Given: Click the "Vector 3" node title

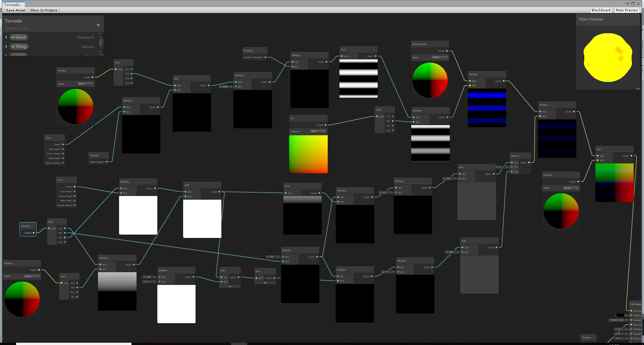Looking at the screenshot, I should click(x=515, y=156).
